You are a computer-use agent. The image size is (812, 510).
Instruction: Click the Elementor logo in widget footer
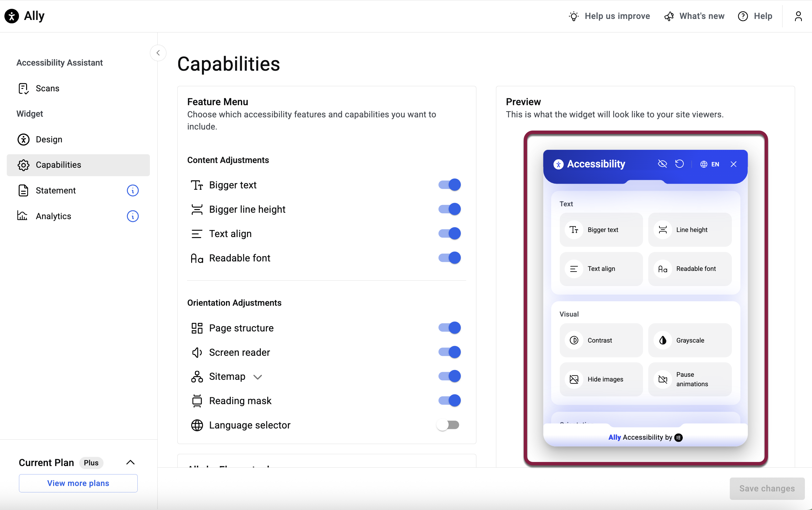click(678, 438)
